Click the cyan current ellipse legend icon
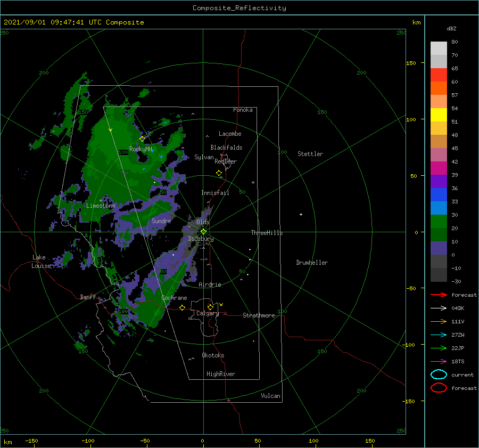479x448 pixels. click(x=439, y=374)
